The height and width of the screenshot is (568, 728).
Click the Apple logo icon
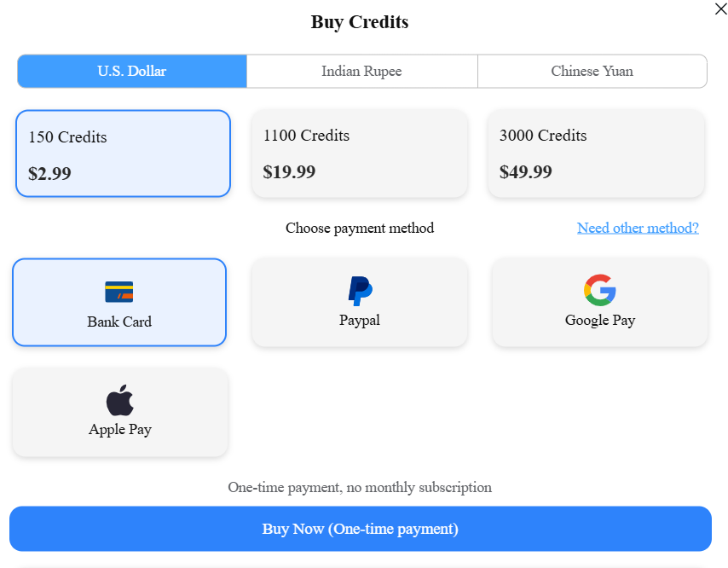point(120,400)
